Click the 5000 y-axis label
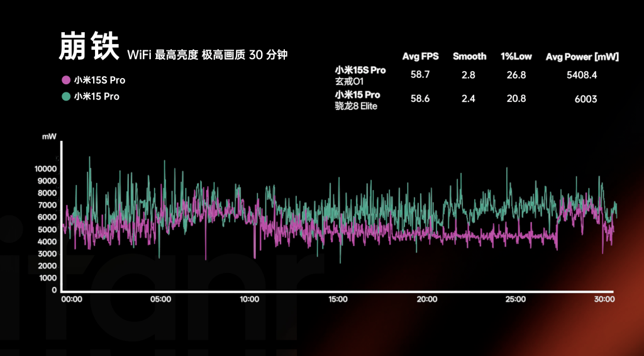644x356 pixels. pos(48,230)
